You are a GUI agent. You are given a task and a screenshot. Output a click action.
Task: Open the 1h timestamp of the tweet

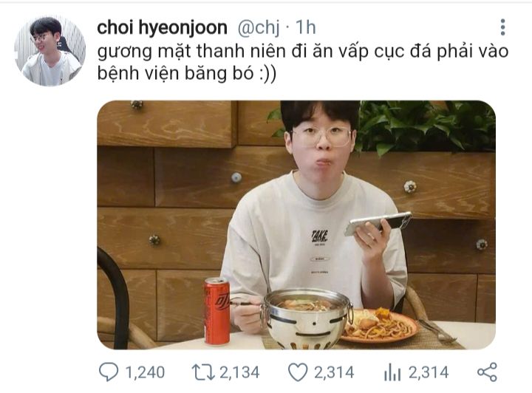point(306,27)
